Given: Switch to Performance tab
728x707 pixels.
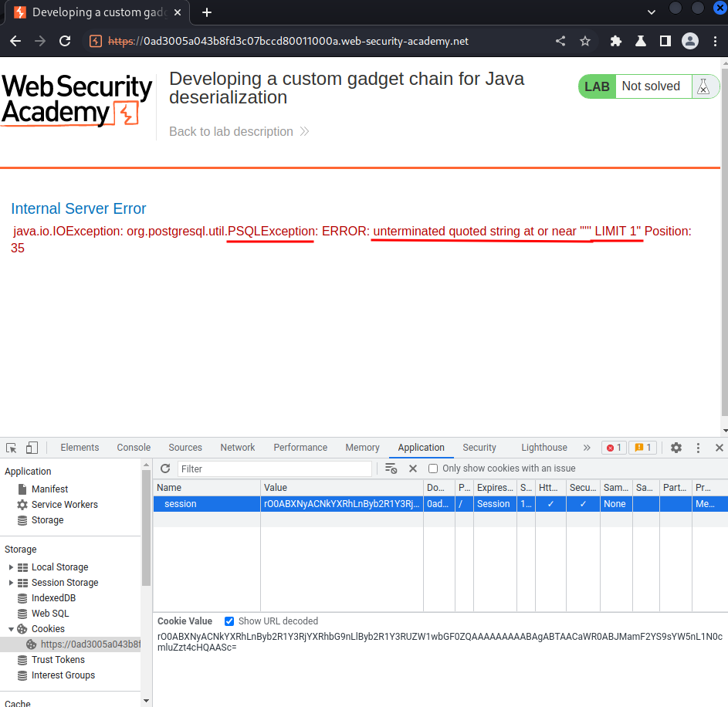Looking at the screenshot, I should pyautogui.click(x=300, y=448).
